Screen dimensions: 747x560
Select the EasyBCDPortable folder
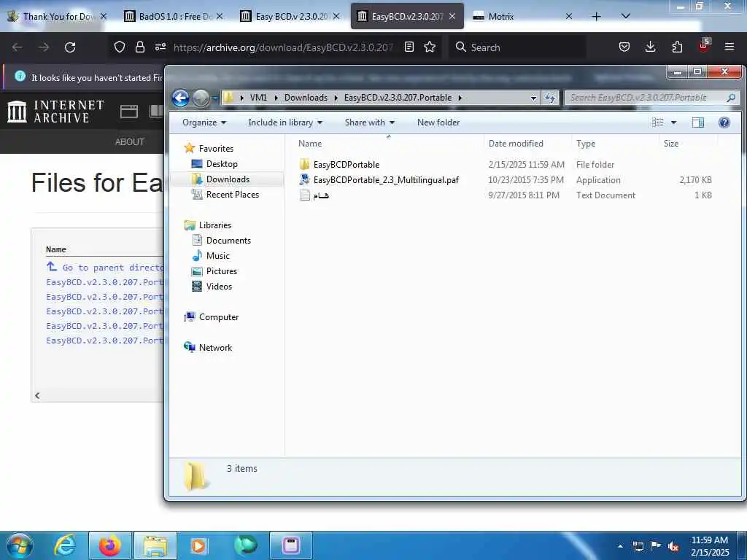pos(347,165)
